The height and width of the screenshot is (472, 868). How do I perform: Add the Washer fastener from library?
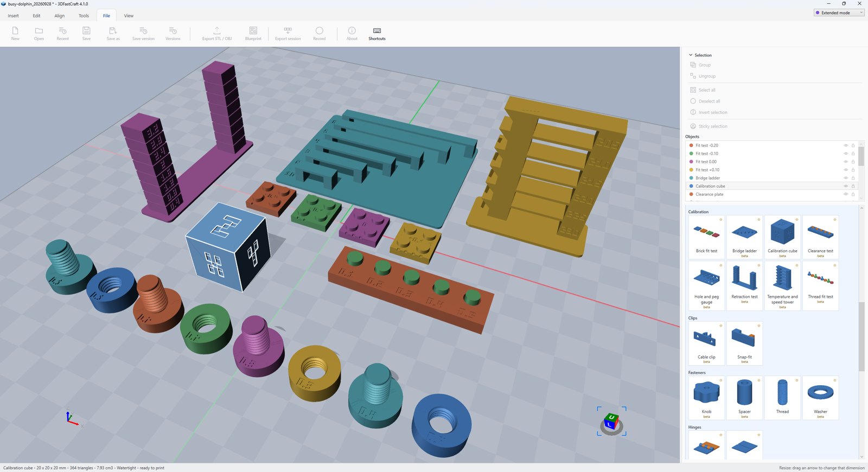820,398
